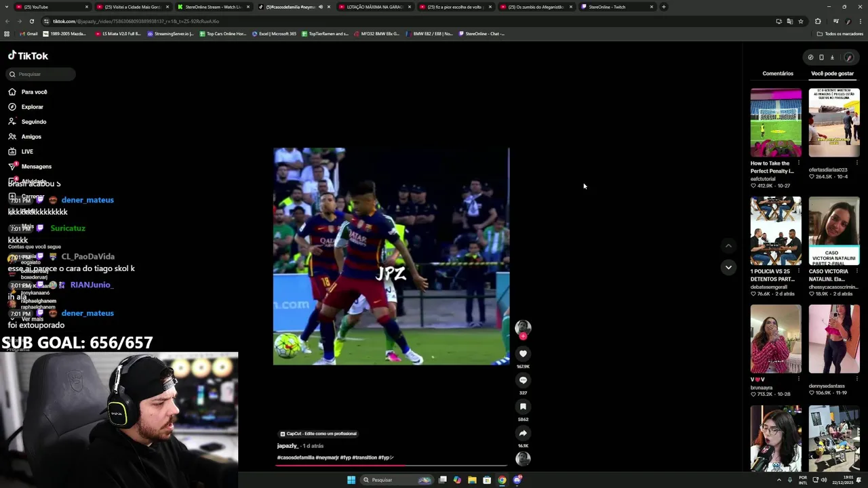Seek using the red video progress bar
This screenshot has width=868, height=488.
(x=391, y=466)
